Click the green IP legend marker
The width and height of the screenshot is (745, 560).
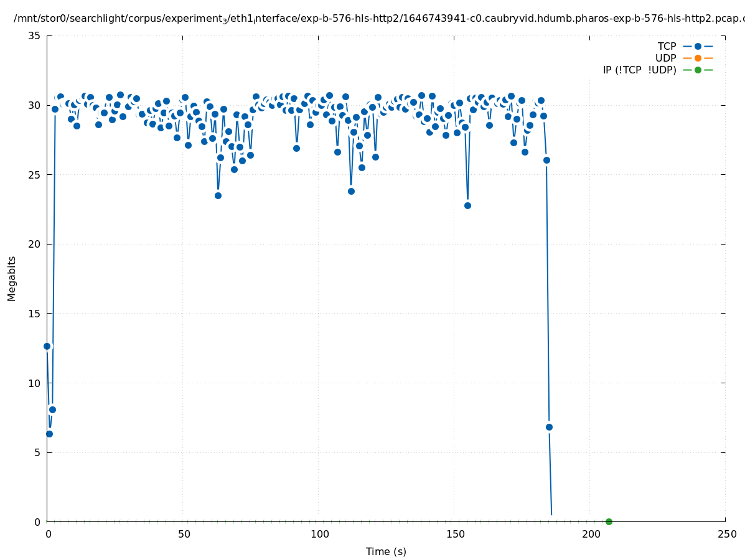(x=698, y=70)
